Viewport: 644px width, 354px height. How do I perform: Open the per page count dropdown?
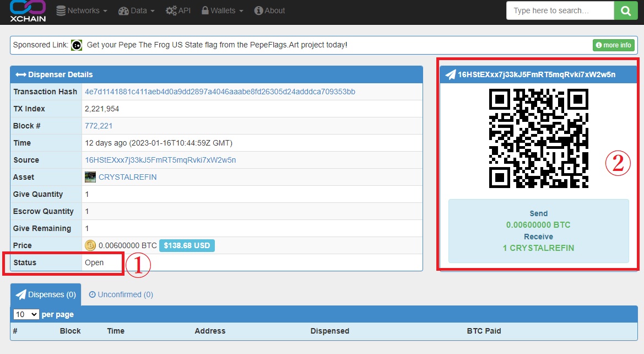[x=26, y=314]
